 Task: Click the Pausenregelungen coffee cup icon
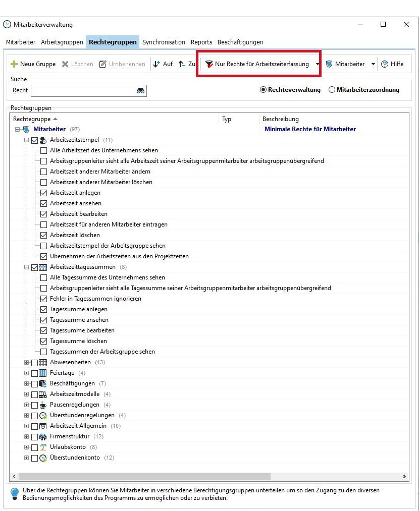[43, 405]
